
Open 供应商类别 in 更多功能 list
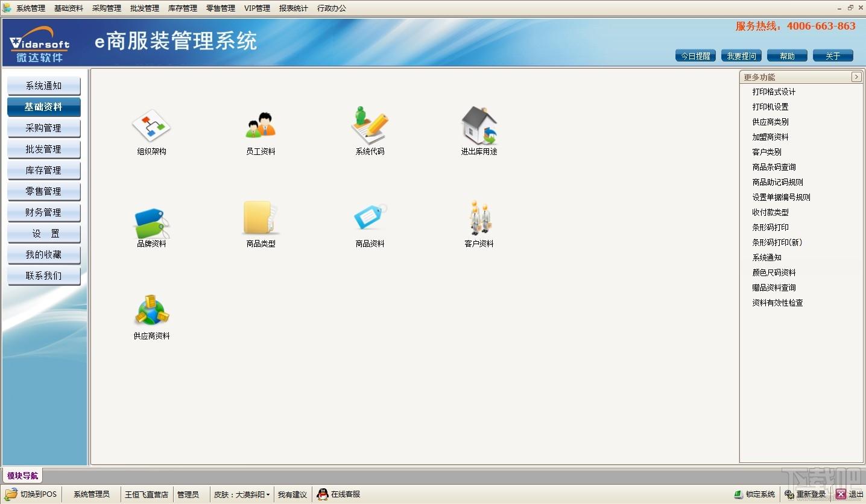click(770, 122)
